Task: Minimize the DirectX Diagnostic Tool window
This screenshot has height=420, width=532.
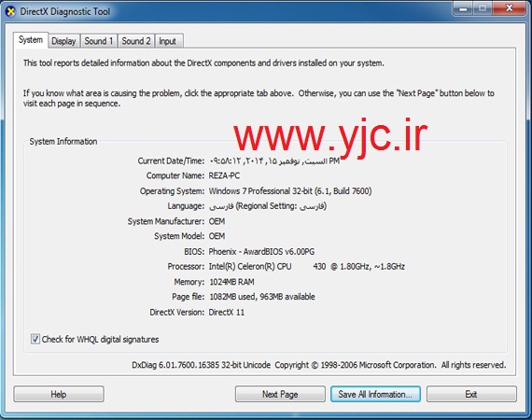Action: tap(463, 8)
